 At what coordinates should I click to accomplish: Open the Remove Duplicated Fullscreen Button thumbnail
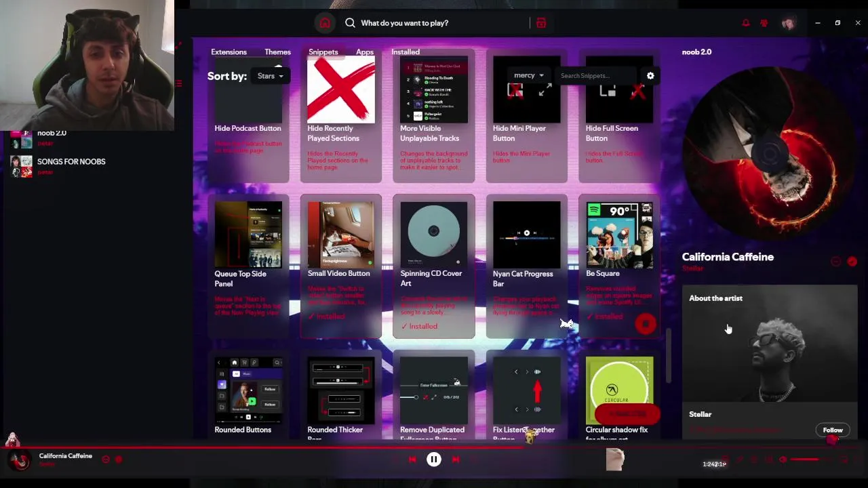434,390
